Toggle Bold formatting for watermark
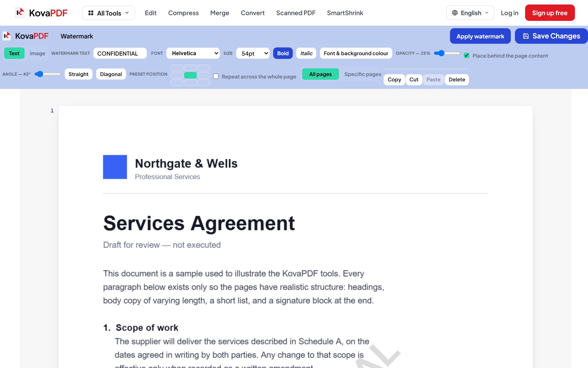The image size is (588, 368). [x=283, y=53]
